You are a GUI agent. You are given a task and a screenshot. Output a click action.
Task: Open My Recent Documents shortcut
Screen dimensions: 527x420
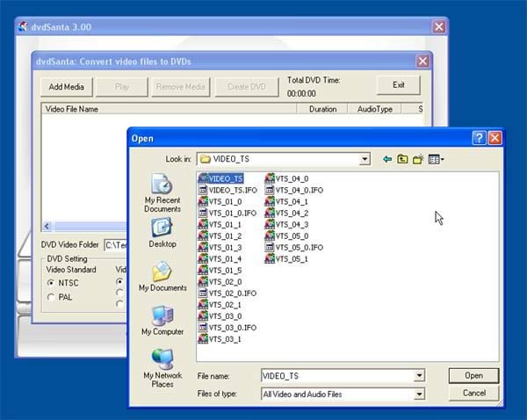point(162,193)
